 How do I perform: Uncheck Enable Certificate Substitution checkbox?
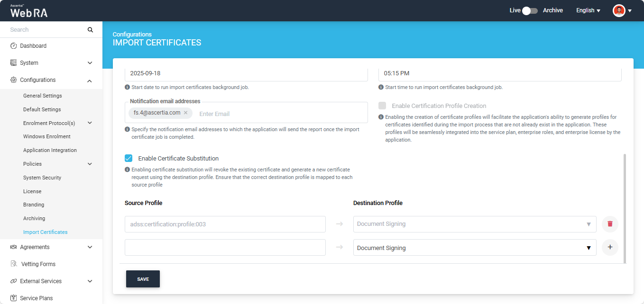(129, 158)
